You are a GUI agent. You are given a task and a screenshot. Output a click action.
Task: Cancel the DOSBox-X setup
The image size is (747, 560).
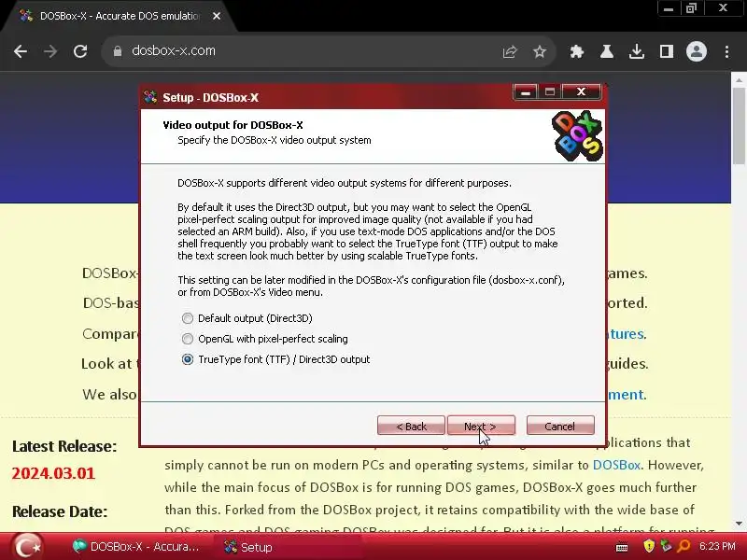pyautogui.click(x=560, y=426)
